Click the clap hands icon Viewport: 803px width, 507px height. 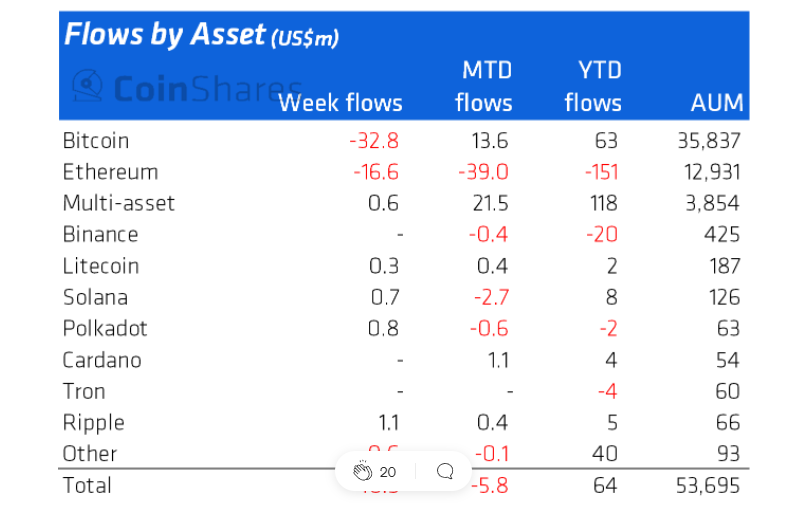click(363, 471)
